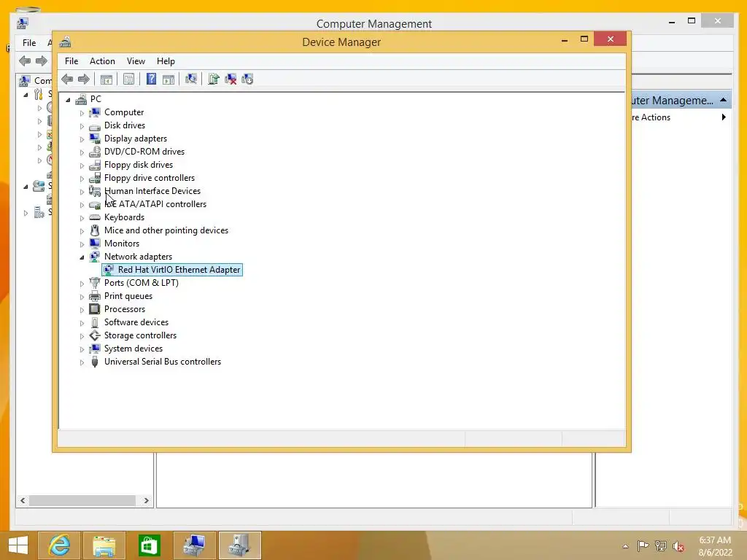Select Network adapters category
The image size is (747, 560).
[138, 257]
